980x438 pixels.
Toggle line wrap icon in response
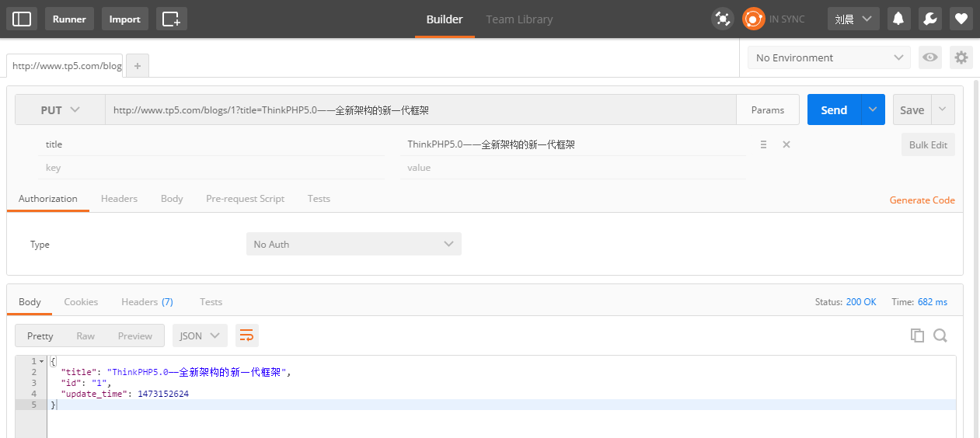coord(247,335)
